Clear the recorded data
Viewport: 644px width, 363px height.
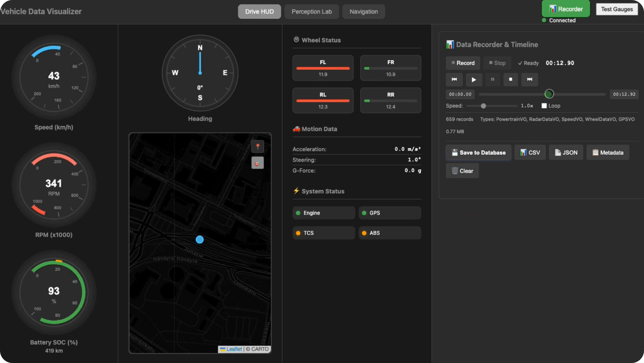click(462, 171)
